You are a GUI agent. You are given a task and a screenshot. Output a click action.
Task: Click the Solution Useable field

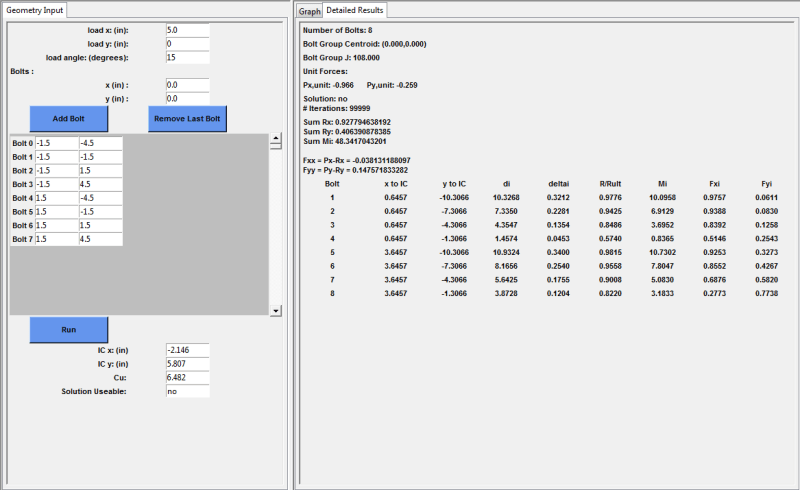click(187, 391)
